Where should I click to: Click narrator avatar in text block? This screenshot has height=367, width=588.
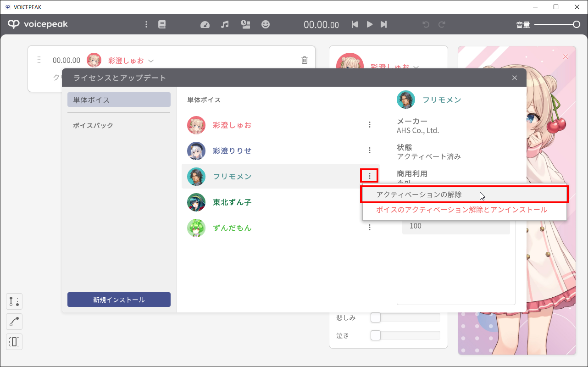click(94, 60)
